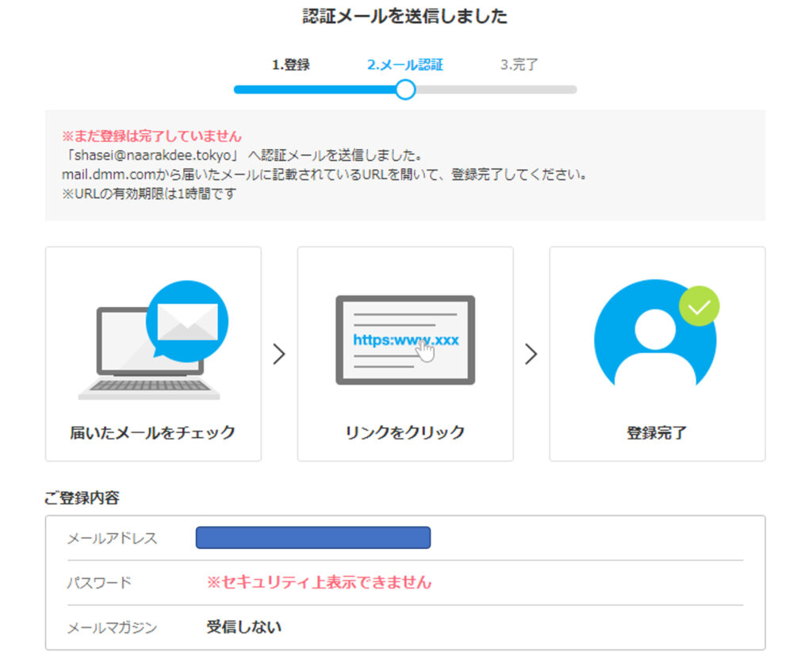Screen dimensions: 812x660
Task: Click the blue masked email address field
Action: (x=312, y=538)
